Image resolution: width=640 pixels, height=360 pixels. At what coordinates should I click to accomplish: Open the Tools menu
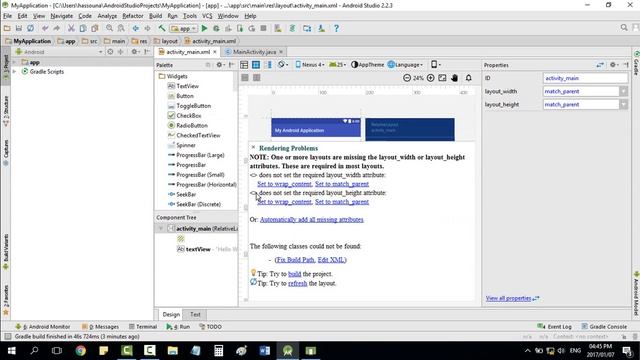189,16
